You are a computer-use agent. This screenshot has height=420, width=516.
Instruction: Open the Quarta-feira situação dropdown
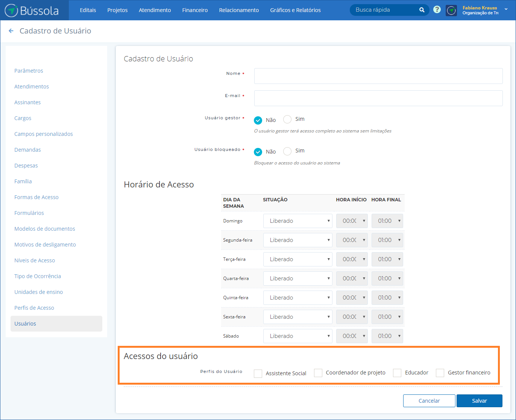(298, 278)
